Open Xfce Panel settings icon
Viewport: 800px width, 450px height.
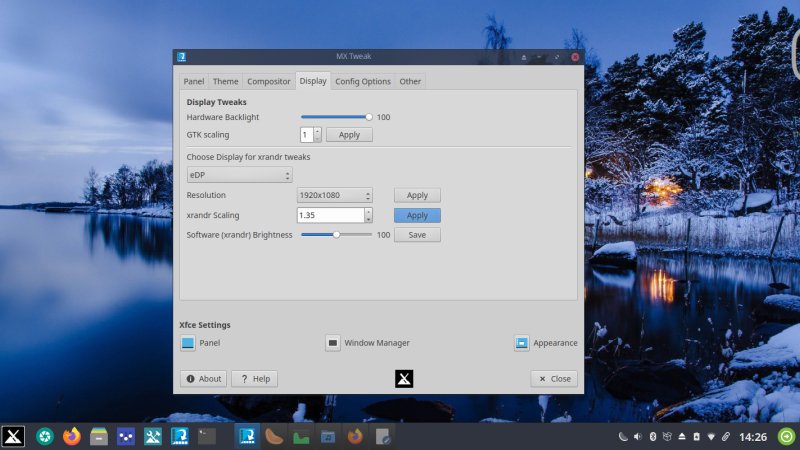(x=188, y=343)
